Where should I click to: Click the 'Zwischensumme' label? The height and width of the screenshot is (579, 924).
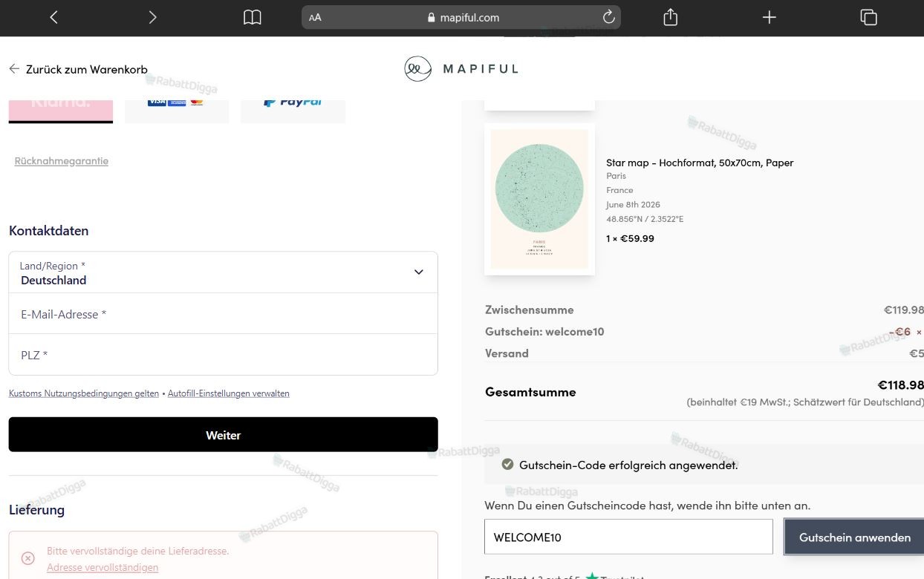[x=530, y=310]
